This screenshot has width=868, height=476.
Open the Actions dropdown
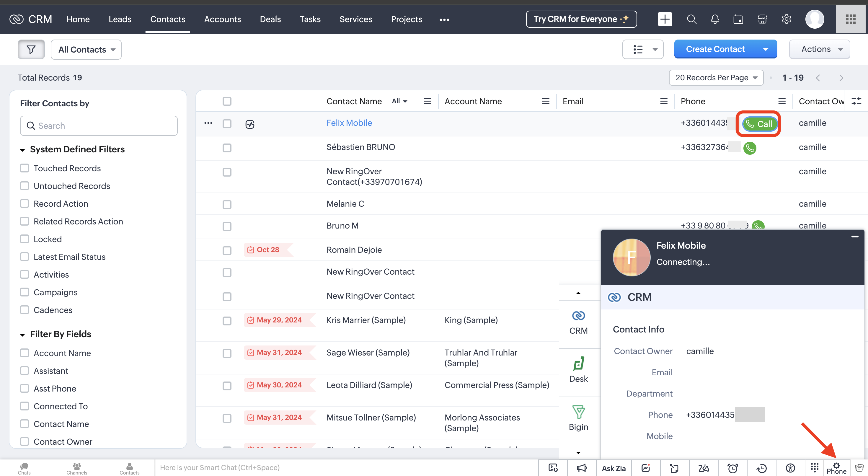point(819,49)
